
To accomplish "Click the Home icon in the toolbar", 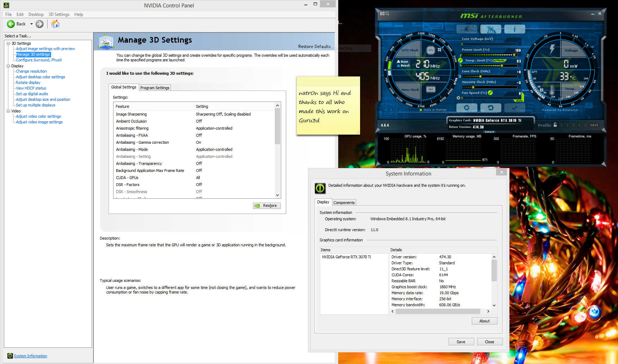I will click(55, 24).
